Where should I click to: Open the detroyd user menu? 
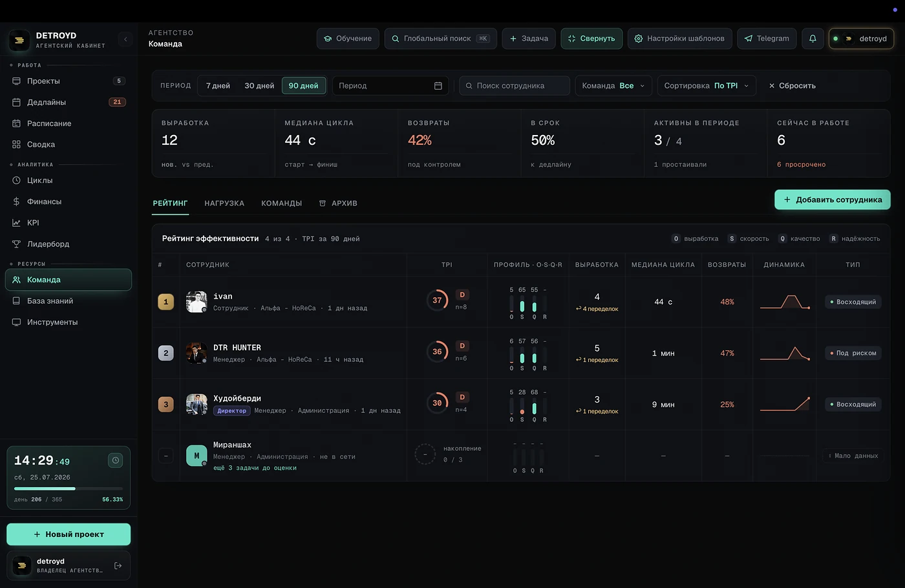point(861,39)
